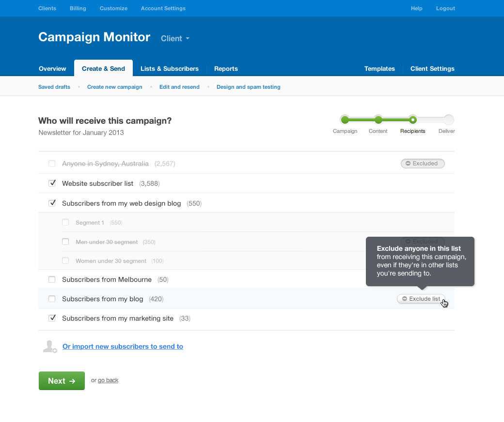Uncheck Subscribers from my marketing site
Screen dimensions: 504x422
point(52,318)
